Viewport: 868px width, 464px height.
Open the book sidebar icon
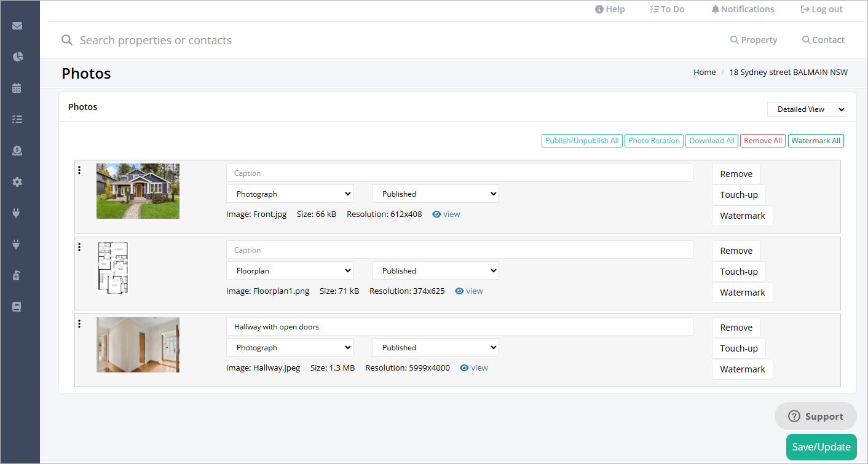tap(17, 307)
